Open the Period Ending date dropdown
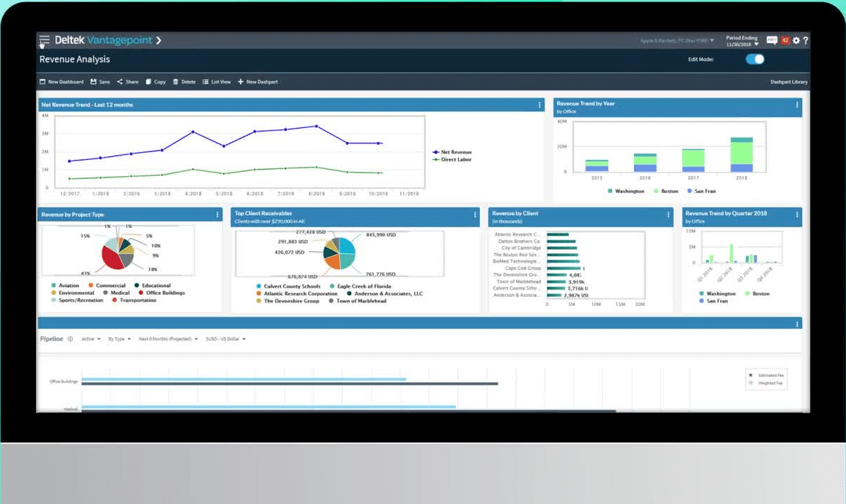The width and height of the screenshot is (846, 504). 742,41
